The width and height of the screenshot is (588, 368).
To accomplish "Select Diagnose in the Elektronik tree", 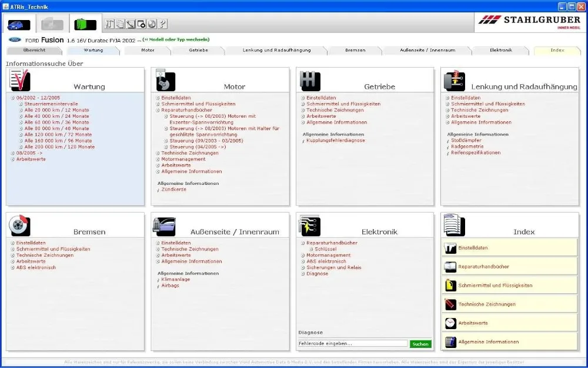I will (x=318, y=274).
